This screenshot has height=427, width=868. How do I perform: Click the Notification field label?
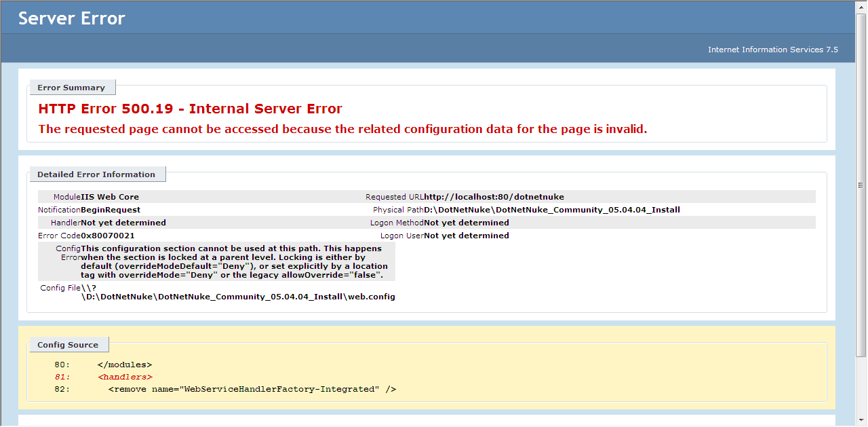[60, 210]
